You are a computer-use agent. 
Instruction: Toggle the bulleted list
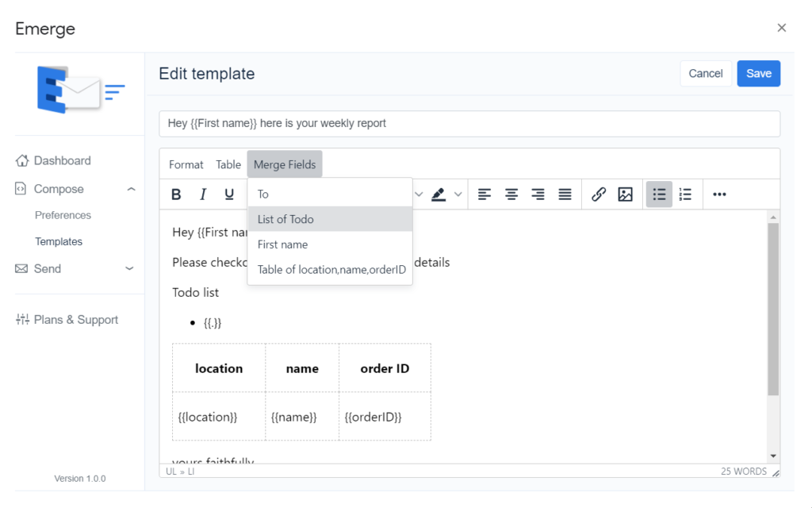coord(659,194)
